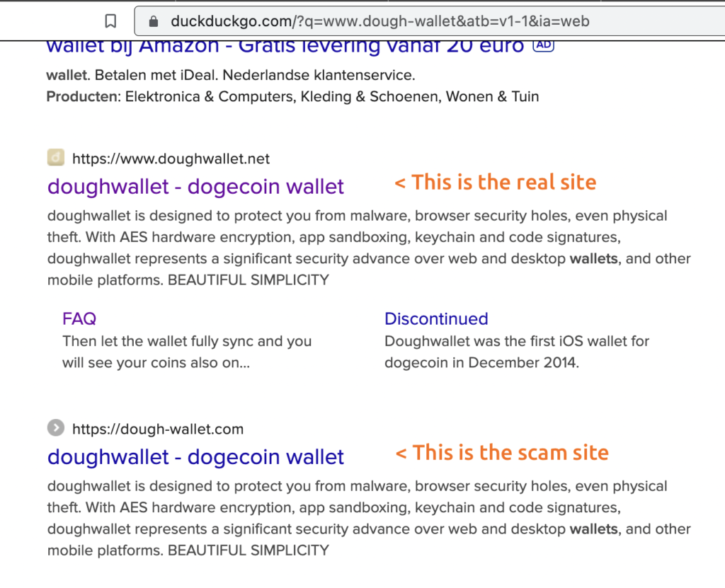725x588 pixels.
Task: Click the FAQ snippet about wallet syncing
Action: pyautogui.click(x=187, y=351)
